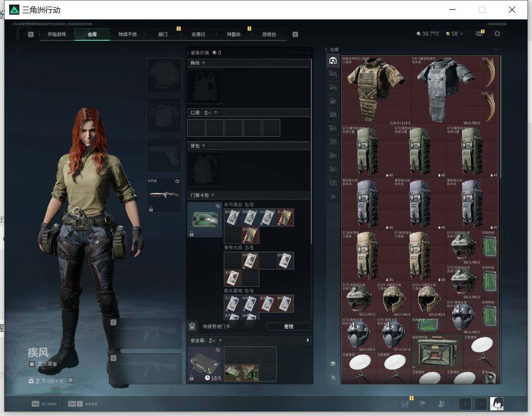Image resolution: width=532 pixels, height=416 pixels.
Task: Open the mail icon beside the currency
Action: pyautogui.click(x=479, y=34)
